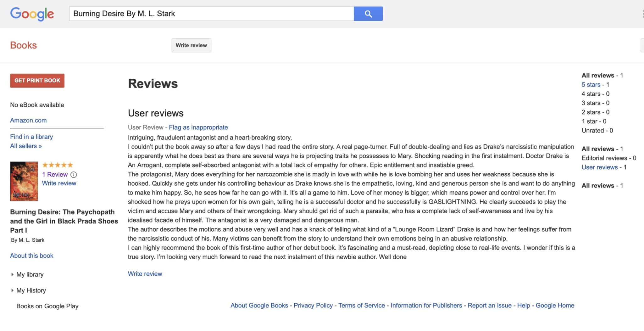Open About Google Books footer link
The width and height of the screenshot is (644, 331).
[259, 306]
